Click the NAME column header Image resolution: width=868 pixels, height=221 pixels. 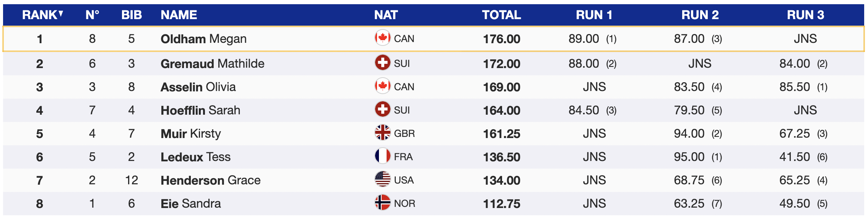pos(179,15)
